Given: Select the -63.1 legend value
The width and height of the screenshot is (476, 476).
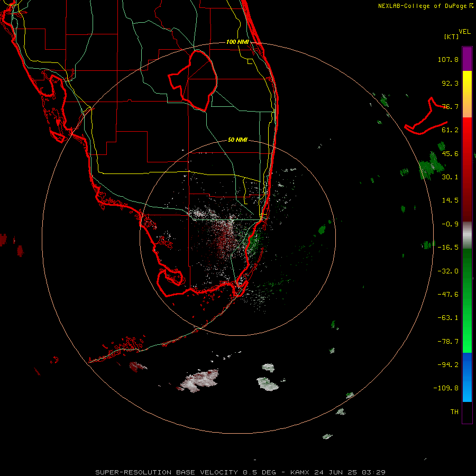Looking at the screenshot, I should point(448,318).
